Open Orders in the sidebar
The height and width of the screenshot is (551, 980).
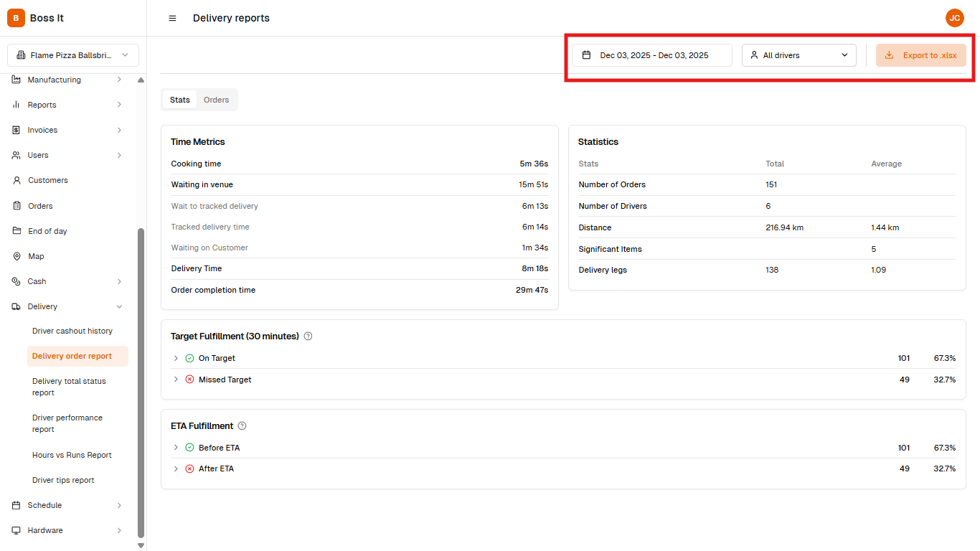[x=40, y=206]
